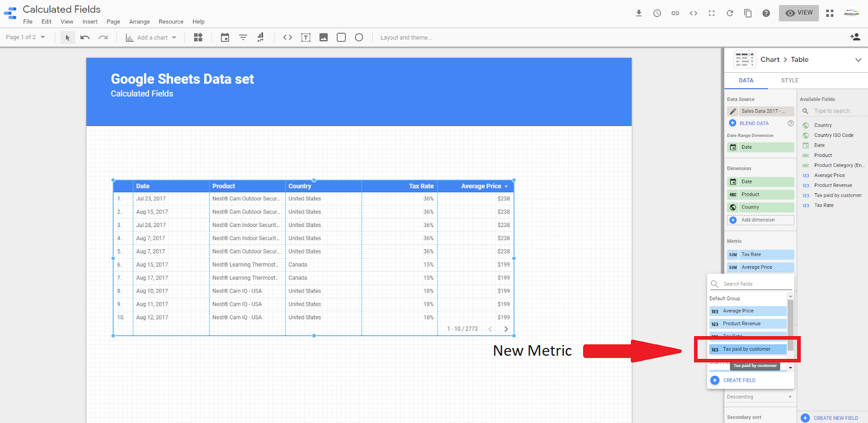Go to previous table page arrow
868x423 pixels.
click(x=490, y=329)
